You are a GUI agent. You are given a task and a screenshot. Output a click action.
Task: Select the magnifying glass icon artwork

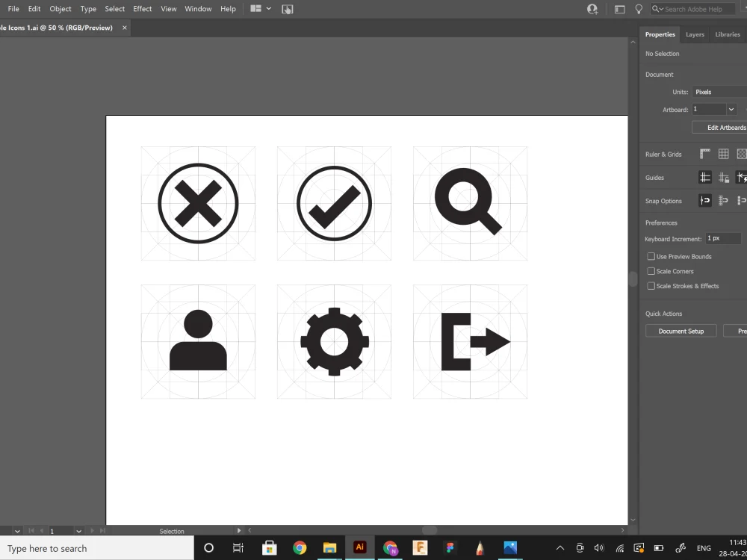coord(468,201)
